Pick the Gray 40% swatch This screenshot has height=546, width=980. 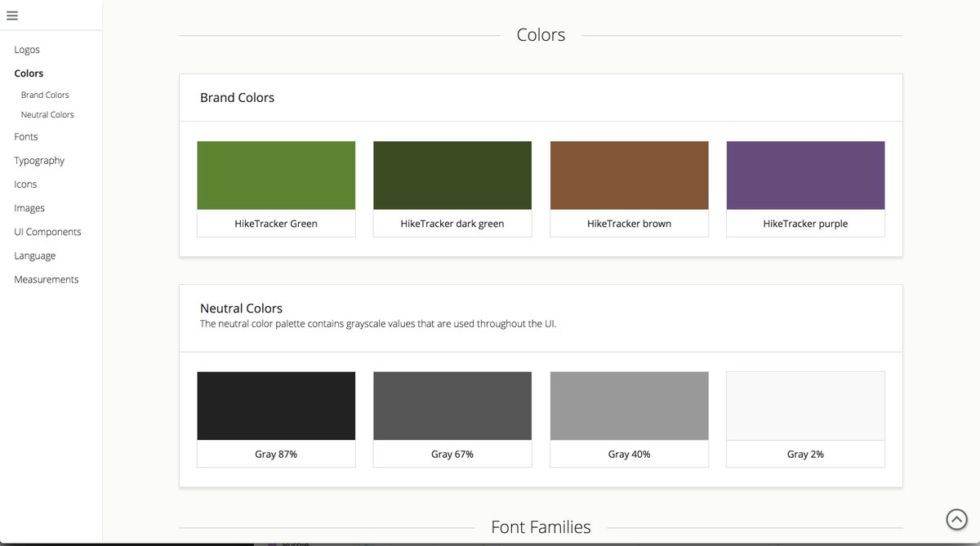tap(629, 406)
